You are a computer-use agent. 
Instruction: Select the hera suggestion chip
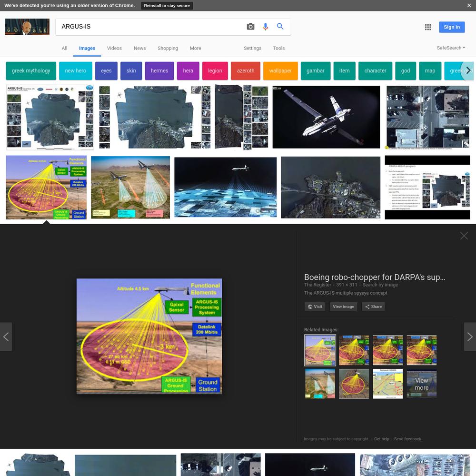(x=188, y=71)
